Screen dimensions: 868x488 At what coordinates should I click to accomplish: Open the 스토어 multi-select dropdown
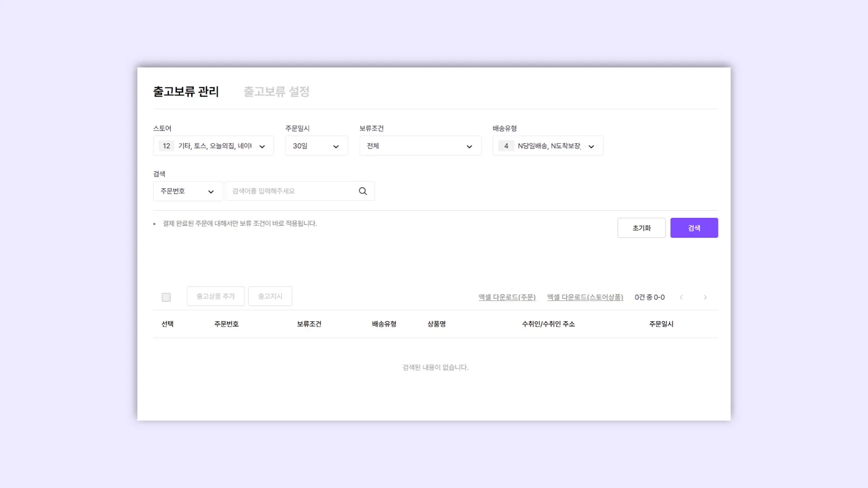pos(213,146)
